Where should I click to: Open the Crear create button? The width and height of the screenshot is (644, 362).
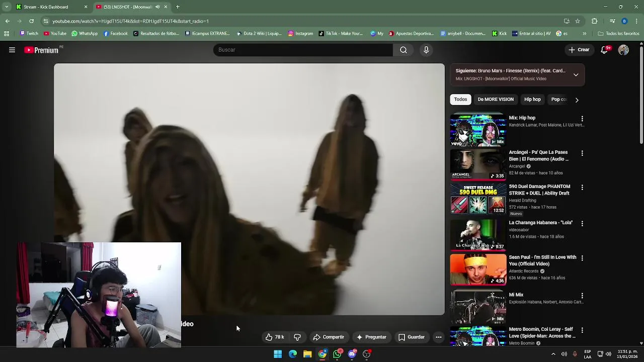pos(579,50)
